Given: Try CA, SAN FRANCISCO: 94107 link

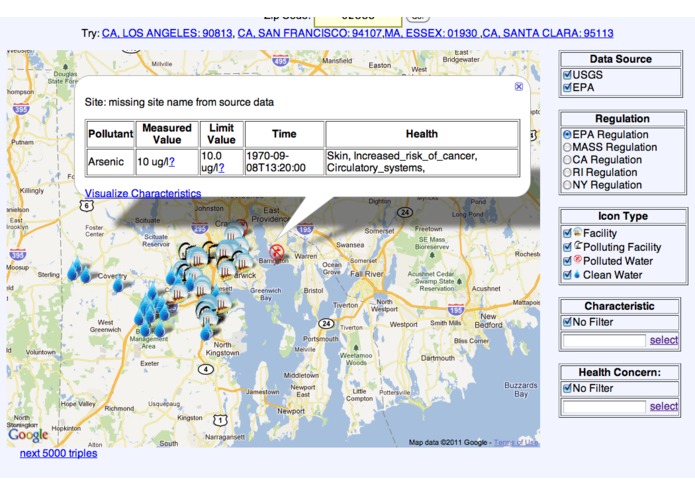Looking at the screenshot, I should coord(310,33).
